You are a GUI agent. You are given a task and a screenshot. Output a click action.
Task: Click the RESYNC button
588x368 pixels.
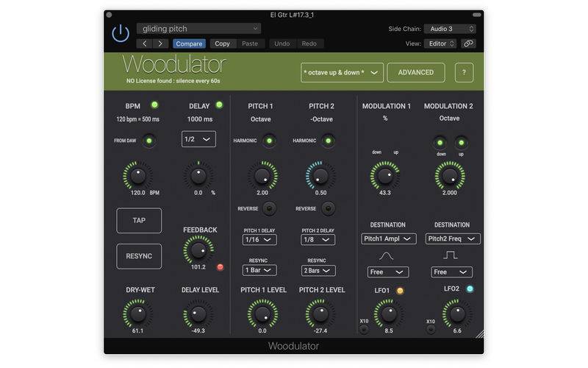coord(139,256)
